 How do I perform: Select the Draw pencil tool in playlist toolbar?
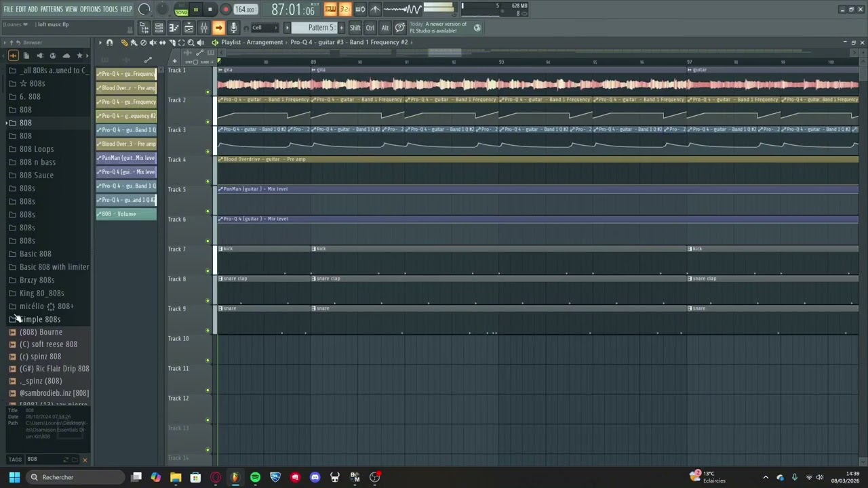(x=125, y=43)
